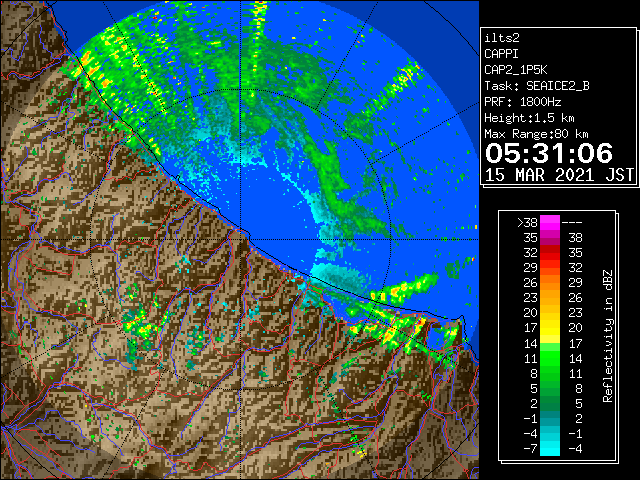This screenshot has height=480, width=640.
Task: Click the '15 MAR 2021 JST' date
Action: tap(559, 175)
